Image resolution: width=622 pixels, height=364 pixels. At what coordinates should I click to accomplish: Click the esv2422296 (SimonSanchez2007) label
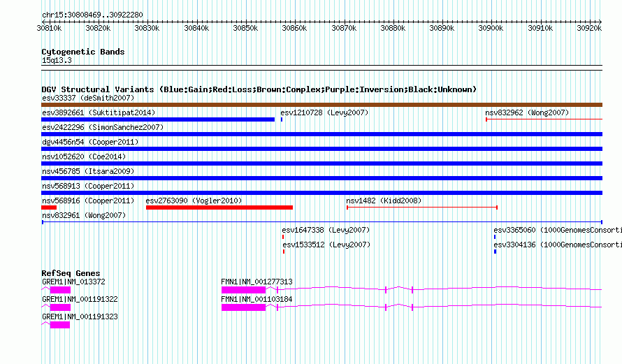(103, 127)
